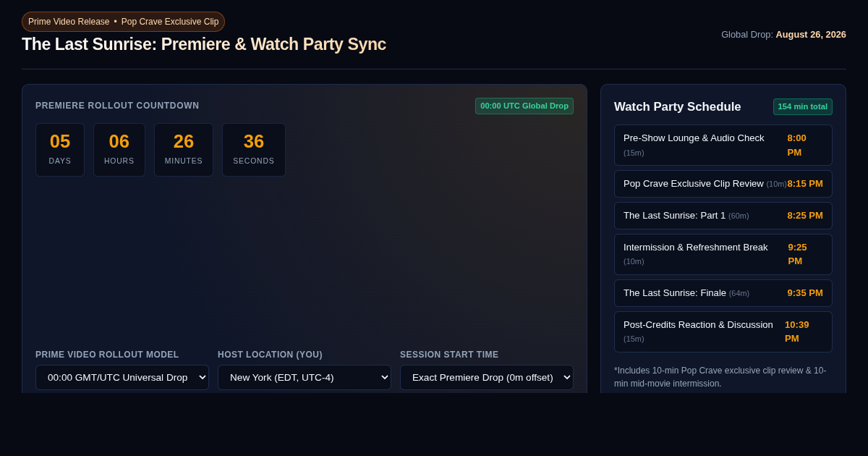This screenshot has height=456, width=868.
Task: Select The Last Sunrise: Part 1 row
Action: pyautogui.click(x=723, y=216)
